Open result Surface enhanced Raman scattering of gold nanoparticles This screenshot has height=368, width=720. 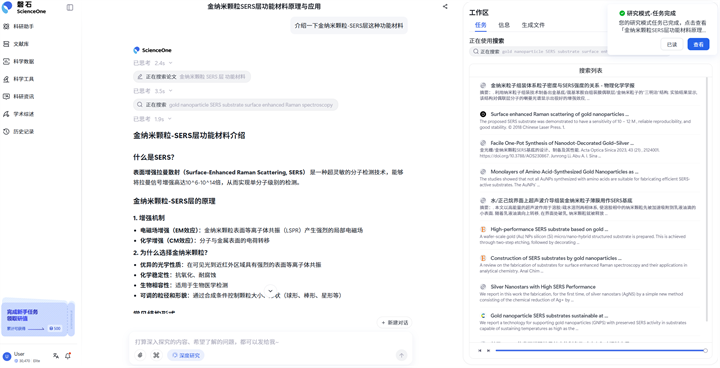559,114
